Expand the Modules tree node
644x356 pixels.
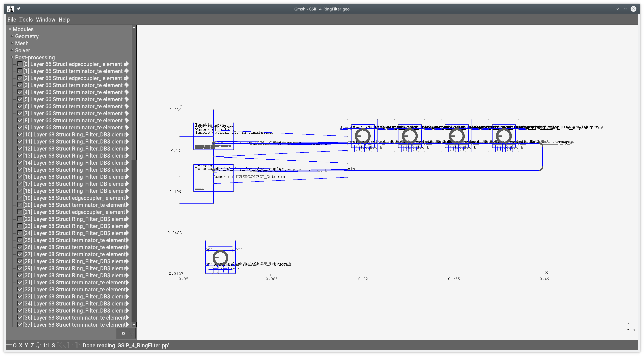point(10,29)
